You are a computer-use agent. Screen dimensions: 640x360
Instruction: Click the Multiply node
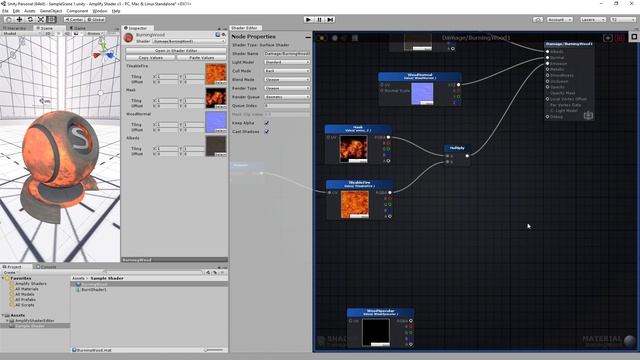pyautogui.click(x=457, y=154)
